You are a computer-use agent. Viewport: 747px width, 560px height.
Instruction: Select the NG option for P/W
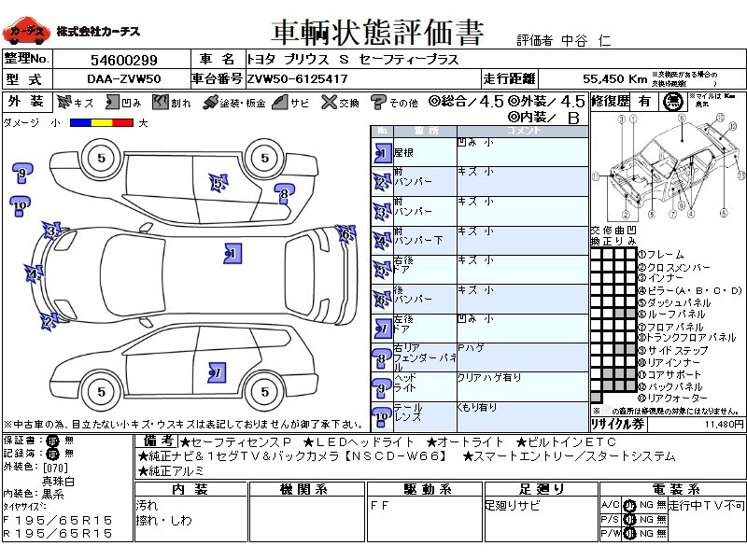[x=646, y=533]
